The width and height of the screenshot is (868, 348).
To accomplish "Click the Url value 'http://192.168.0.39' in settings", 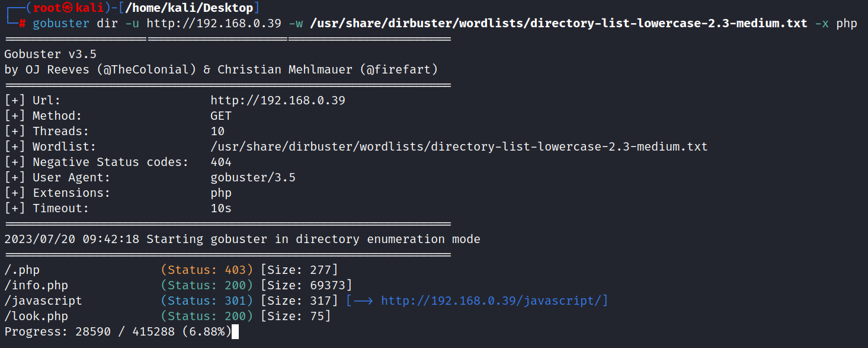I will (278, 100).
